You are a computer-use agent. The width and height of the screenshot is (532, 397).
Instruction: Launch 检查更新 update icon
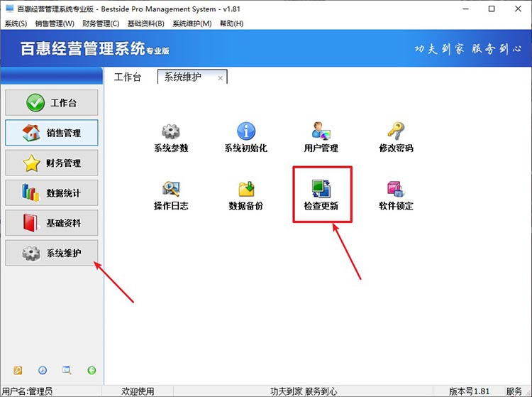pyautogui.click(x=321, y=189)
